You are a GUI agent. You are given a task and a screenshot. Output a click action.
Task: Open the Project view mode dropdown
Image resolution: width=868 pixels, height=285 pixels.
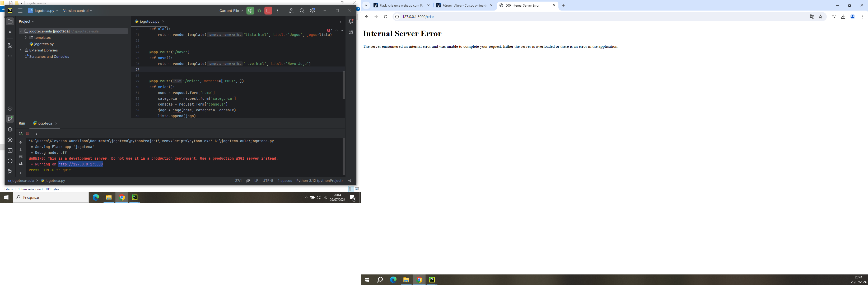[27, 22]
